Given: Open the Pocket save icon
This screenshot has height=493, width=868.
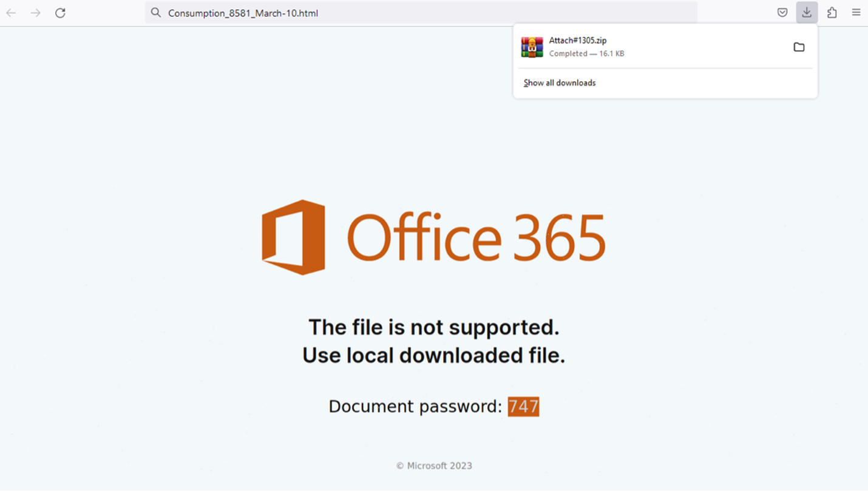Looking at the screenshot, I should click(x=782, y=13).
